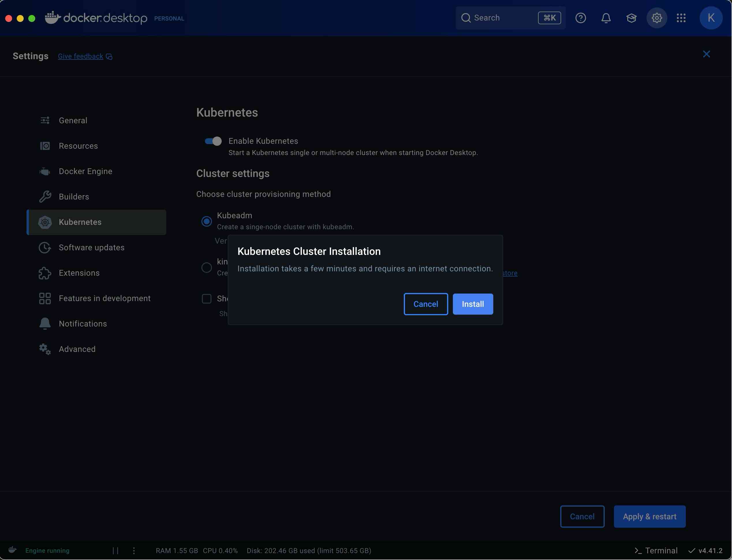This screenshot has width=732, height=560.
Task: Open notifications bell in top bar
Action: click(606, 18)
